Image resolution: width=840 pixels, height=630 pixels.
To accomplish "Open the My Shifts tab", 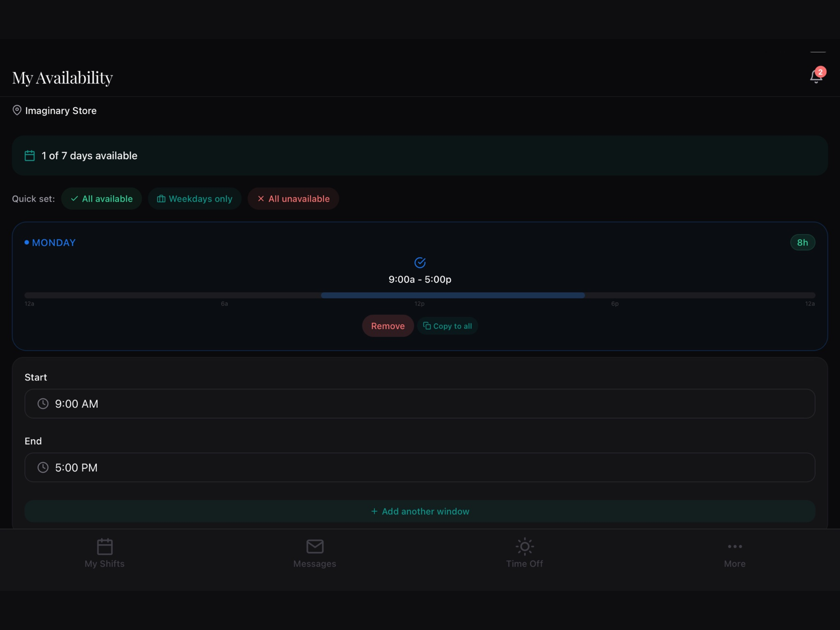I will click(x=105, y=553).
